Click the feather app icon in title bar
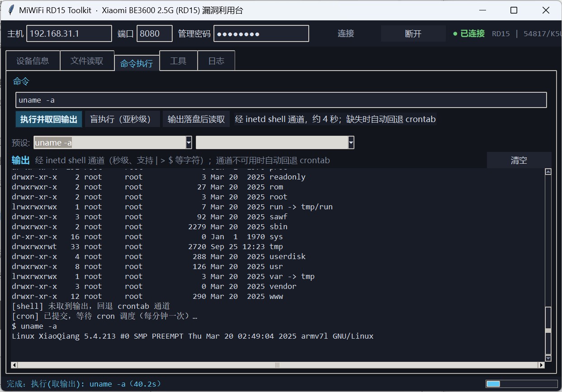The height and width of the screenshot is (392, 562). point(11,10)
